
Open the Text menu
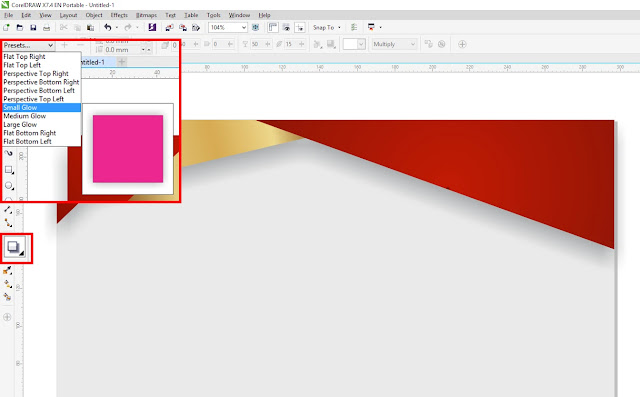pyautogui.click(x=170, y=15)
